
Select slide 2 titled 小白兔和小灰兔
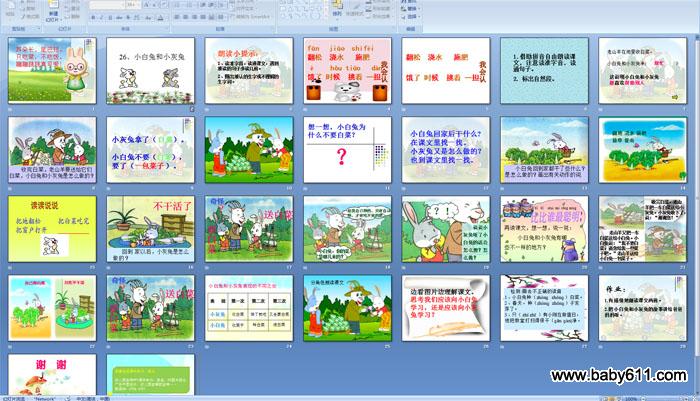tap(150, 70)
